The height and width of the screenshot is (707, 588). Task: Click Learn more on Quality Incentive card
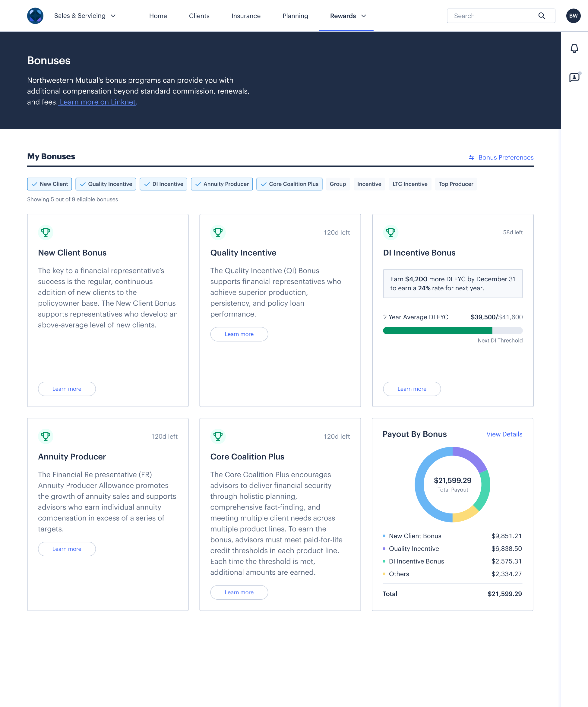239,334
